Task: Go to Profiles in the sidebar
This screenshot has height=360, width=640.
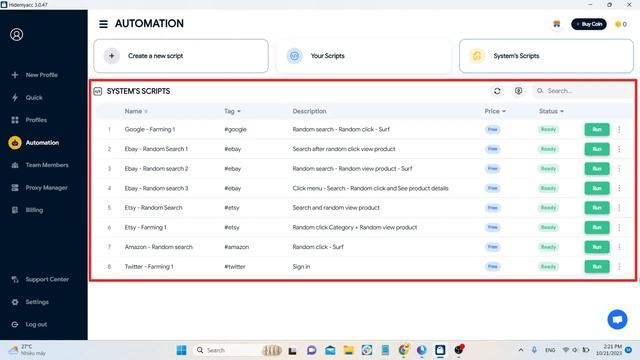Action: pyautogui.click(x=29, y=120)
